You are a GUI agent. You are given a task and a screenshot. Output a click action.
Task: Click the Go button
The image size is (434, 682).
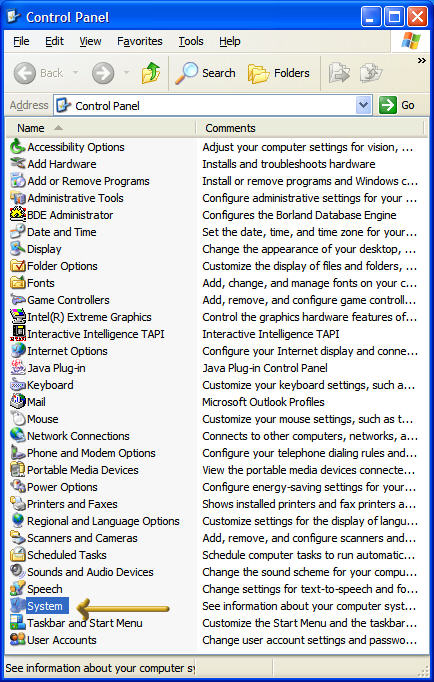tap(397, 105)
